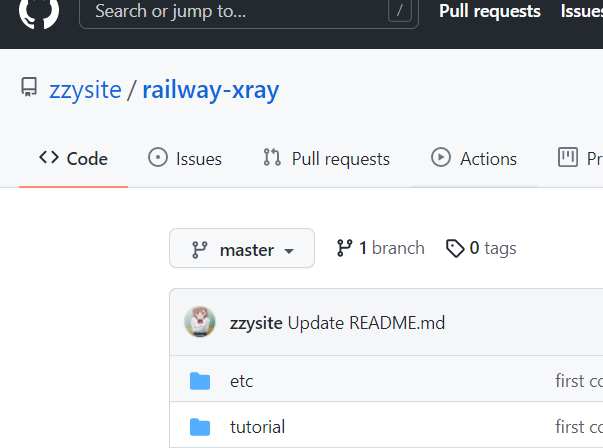This screenshot has height=448, width=603.
Task: Open the Pull requests repository tab
Action: point(326,158)
